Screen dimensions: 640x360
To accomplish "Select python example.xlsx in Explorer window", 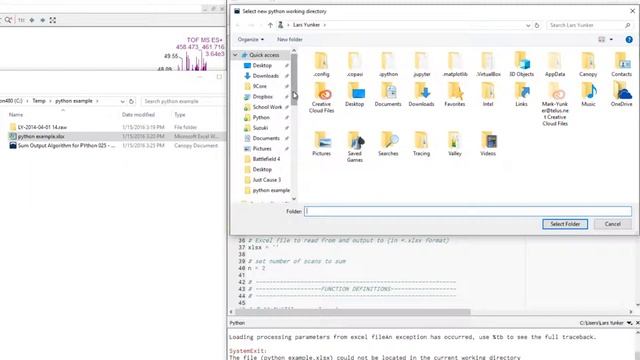I will tap(41, 136).
